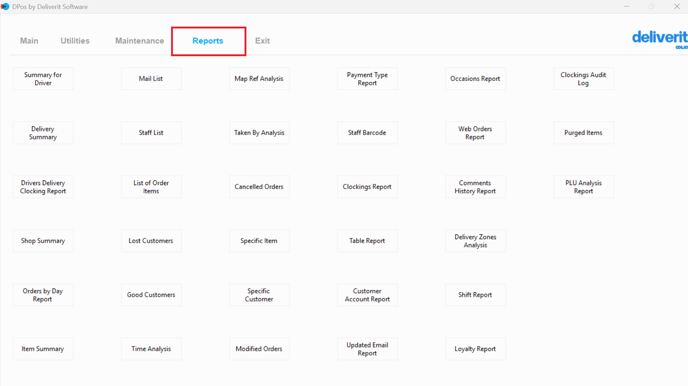Run Map Ref Analysis report
This screenshot has height=386, width=688.
pos(259,79)
